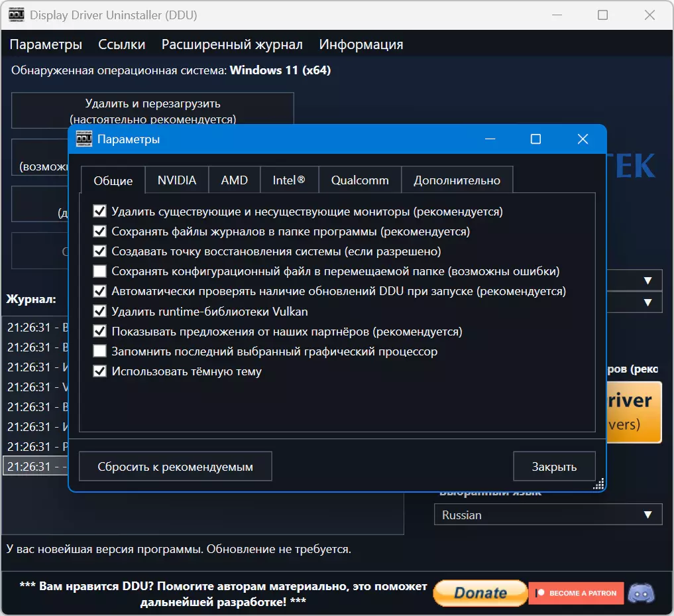Screen dimensions: 674x616
Task: Click the Закрыть button
Action: point(554,466)
